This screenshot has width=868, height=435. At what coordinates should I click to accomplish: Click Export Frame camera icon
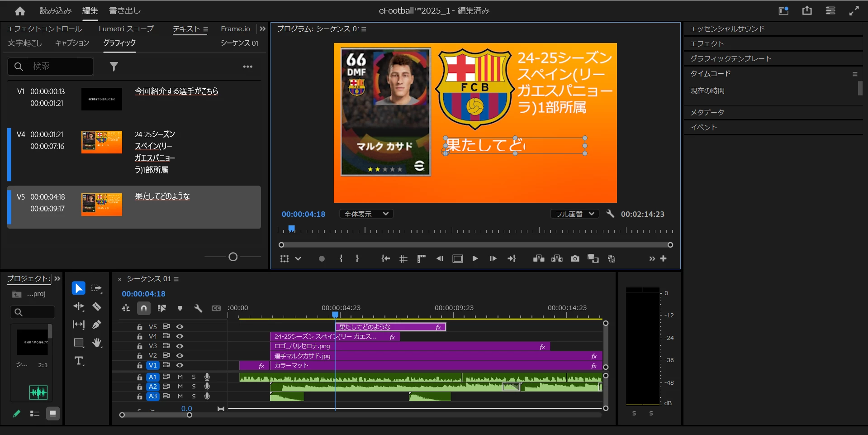pos(575,258)
